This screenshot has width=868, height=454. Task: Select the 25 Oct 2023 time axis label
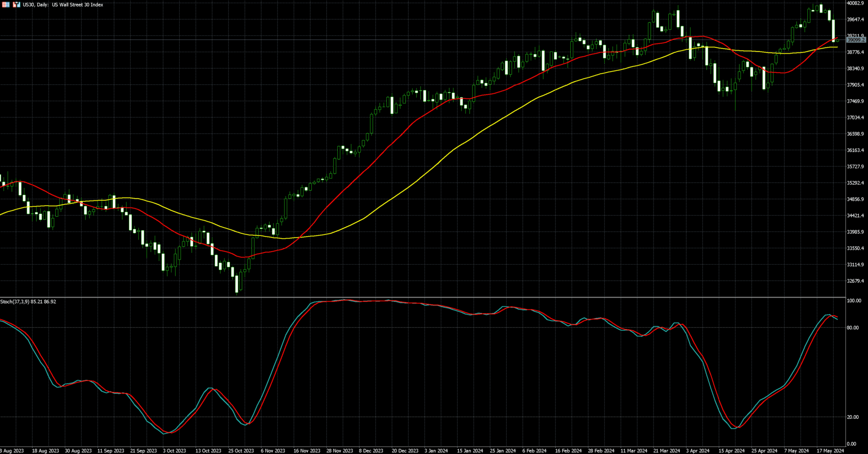coord(241,451)
